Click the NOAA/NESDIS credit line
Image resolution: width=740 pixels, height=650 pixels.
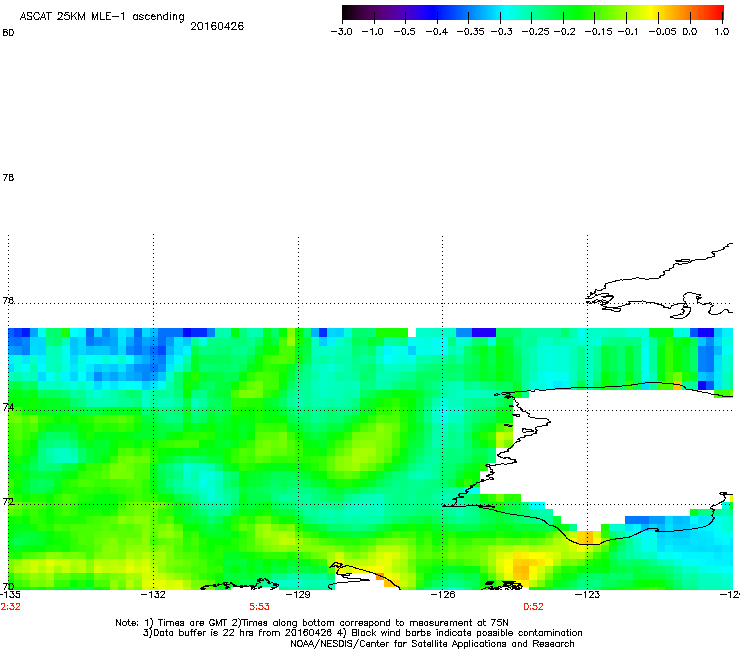click(x=432, y=644)
